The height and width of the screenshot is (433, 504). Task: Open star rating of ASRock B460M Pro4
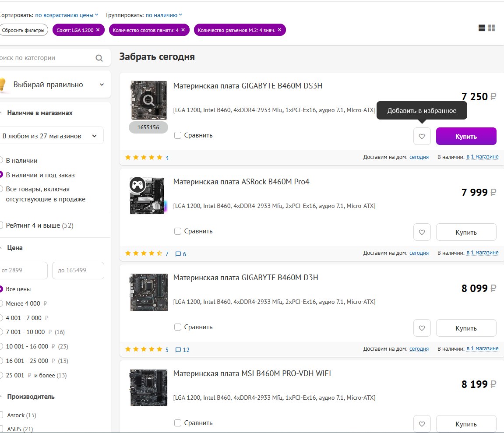144,253
